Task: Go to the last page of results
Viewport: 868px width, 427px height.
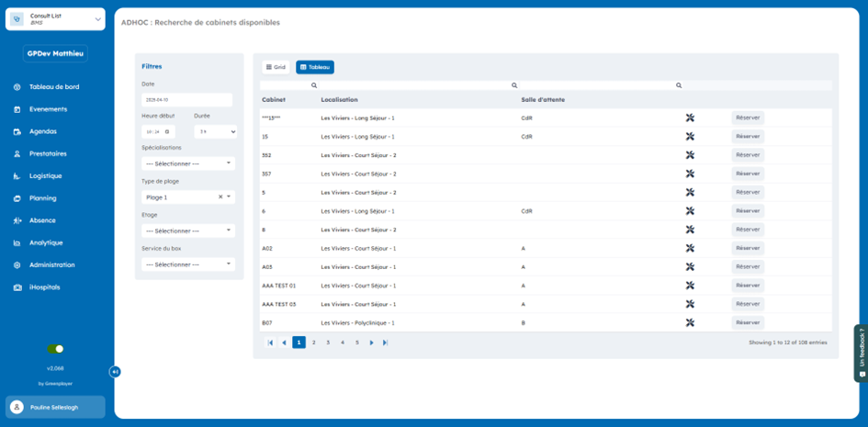Action: pos(385,343)
